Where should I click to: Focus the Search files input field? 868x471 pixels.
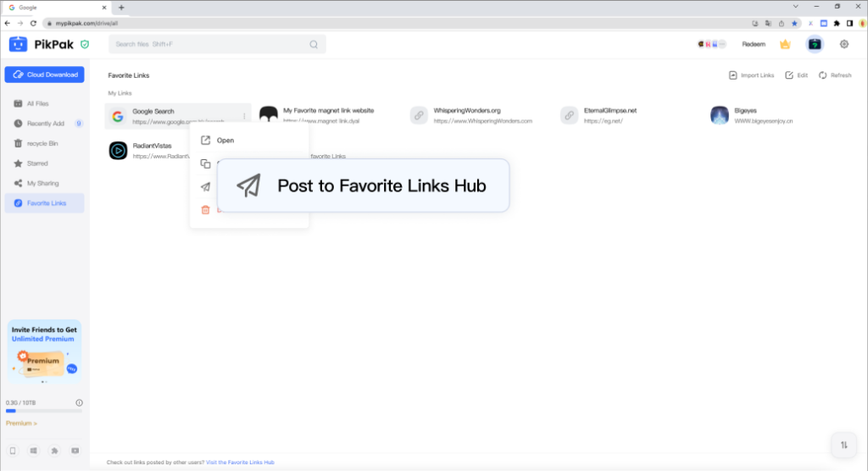point(212,44)
